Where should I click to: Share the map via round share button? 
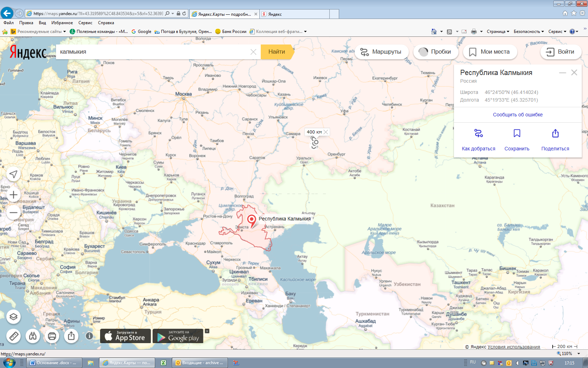[x=71, y=336]
